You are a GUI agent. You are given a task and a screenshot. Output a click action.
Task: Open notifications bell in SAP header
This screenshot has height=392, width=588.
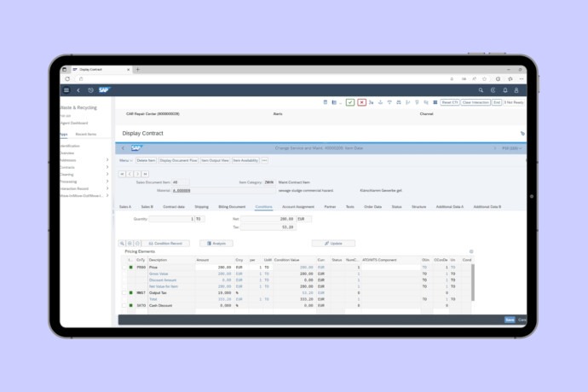tap(505, 89)
